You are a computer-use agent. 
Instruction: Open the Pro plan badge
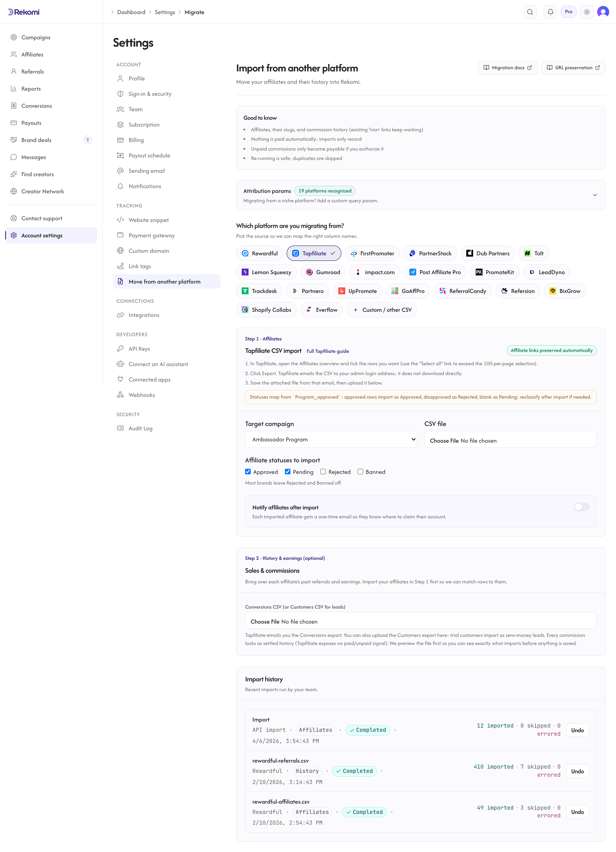(568, 12)
